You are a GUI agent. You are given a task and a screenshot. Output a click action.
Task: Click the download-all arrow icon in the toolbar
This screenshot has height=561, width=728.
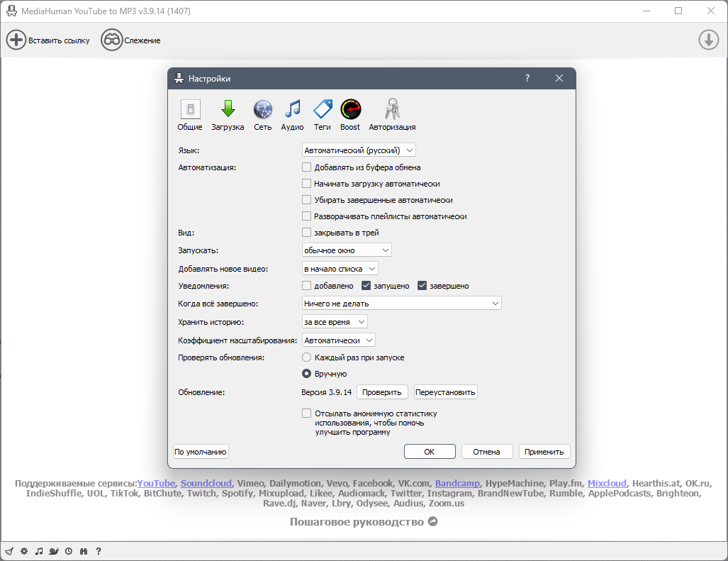[x=708, y=40]
